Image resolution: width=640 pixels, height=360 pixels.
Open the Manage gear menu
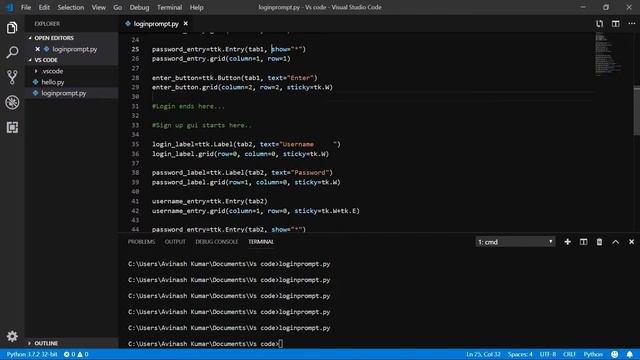tap(12, 336)
